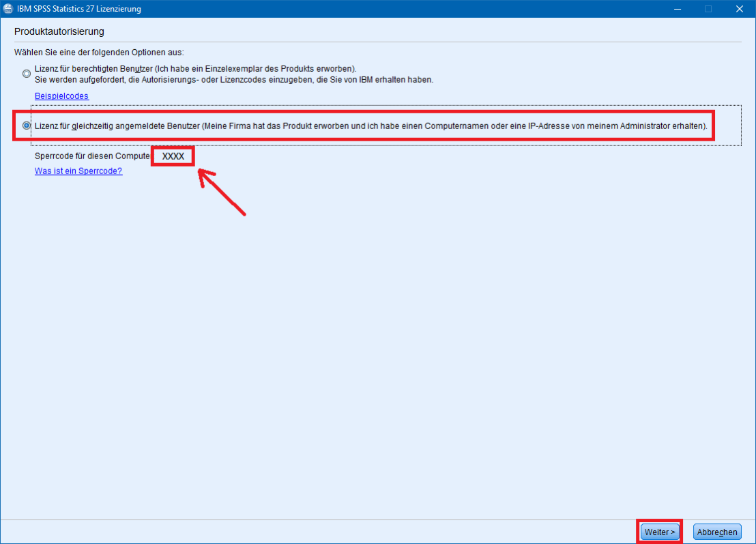Open the Beispielcodes link
756x544 pixels.
tap(61, 96)
